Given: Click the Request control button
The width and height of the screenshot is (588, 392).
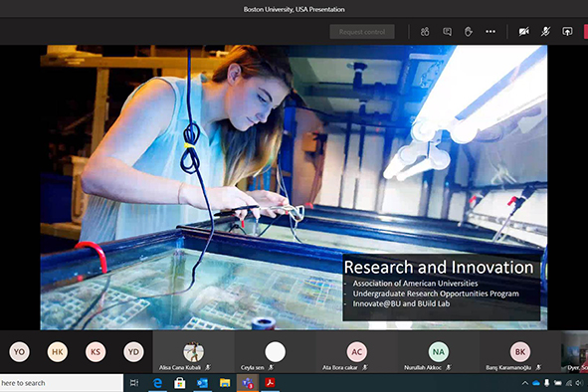Looking at the screenshot, I should click(x=362, y=32).
